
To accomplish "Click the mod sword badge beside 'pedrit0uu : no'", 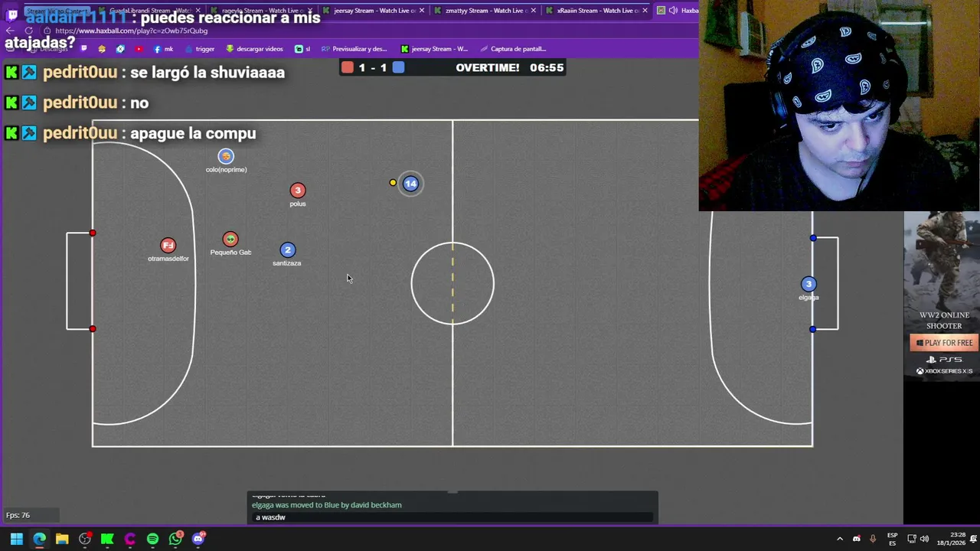I will coord(29,103).
